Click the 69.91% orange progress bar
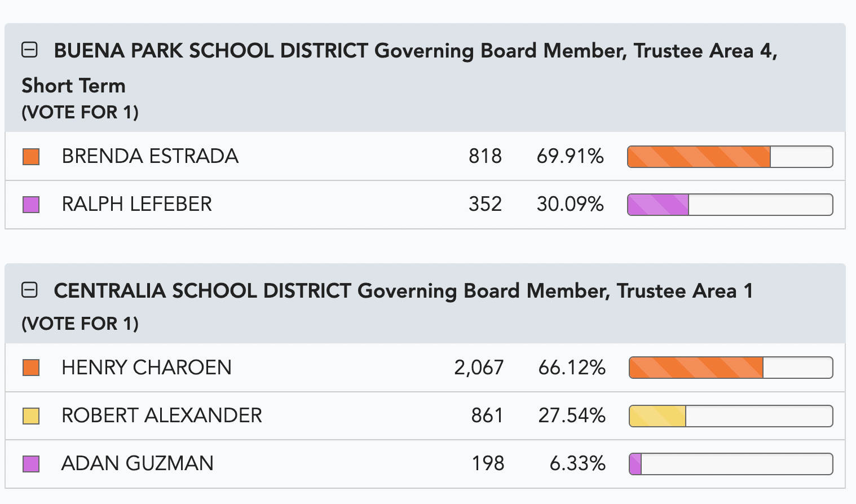This screenshot has width=856, height=504. tap(730, 157)
